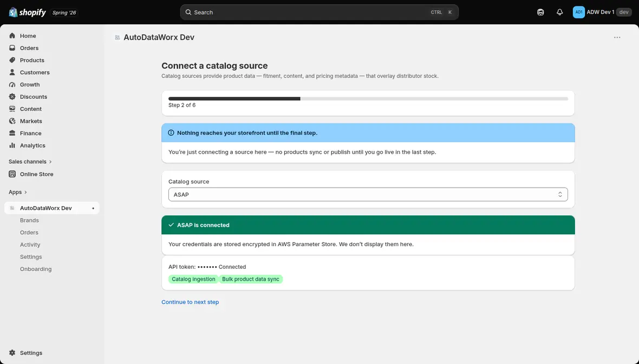Open the Sidekick assistant icon in top bar
The image size is (639, 364).
click(540, 12)
